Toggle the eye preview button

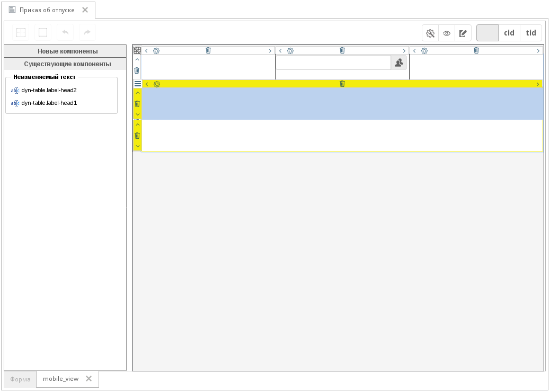coord(447,33)
